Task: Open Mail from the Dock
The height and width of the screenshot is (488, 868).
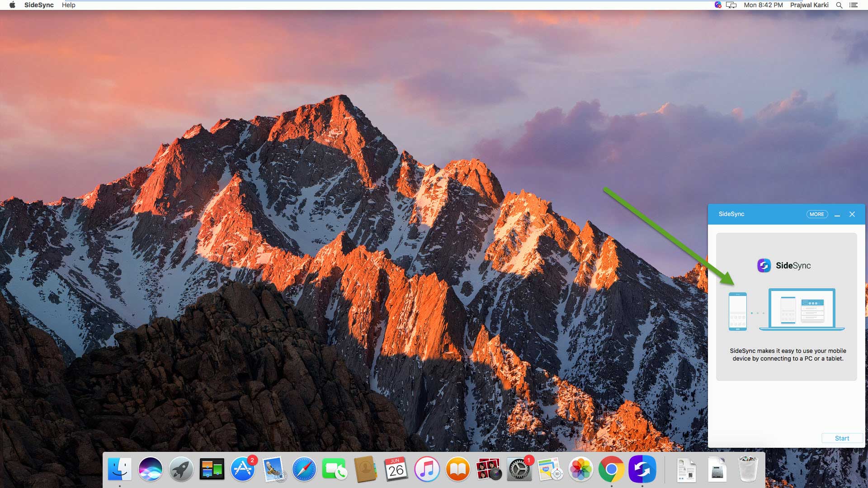Action: (x=274, y=469)
